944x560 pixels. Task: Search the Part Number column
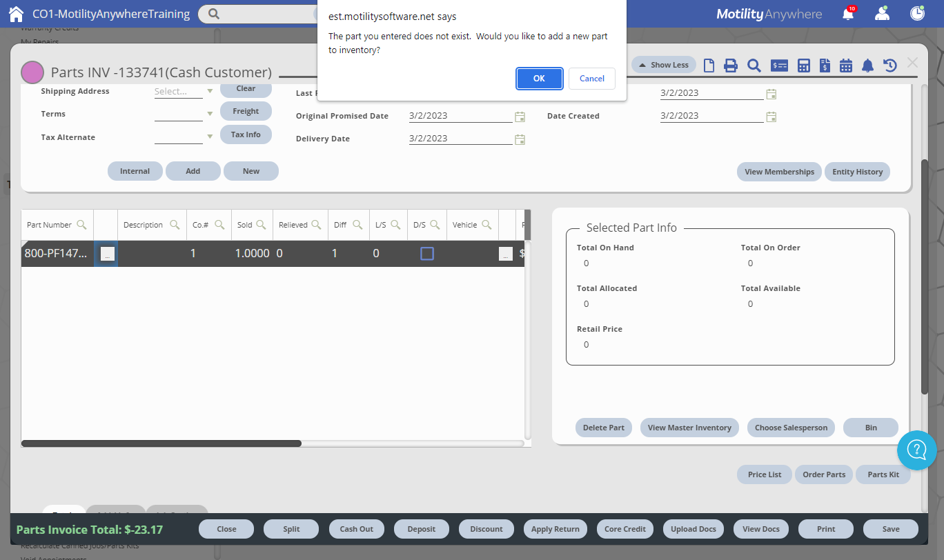click(81, 225)
